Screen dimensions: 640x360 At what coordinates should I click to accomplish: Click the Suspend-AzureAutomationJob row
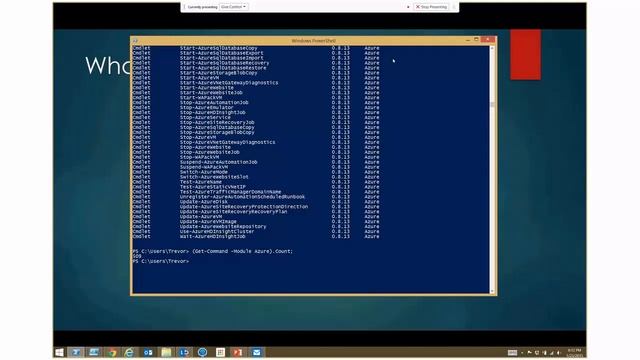[x=256, y=162]
